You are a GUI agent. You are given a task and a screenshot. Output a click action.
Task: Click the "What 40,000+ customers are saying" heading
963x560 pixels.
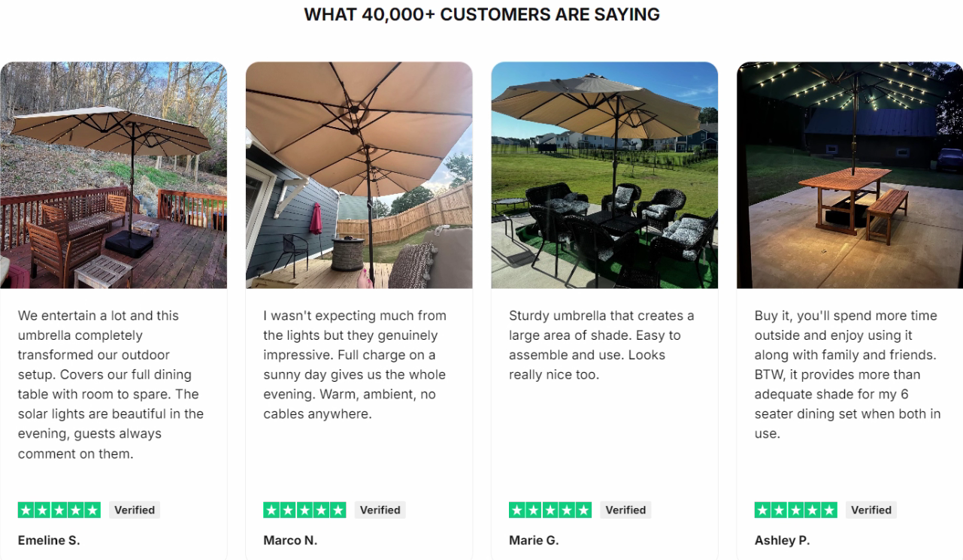point(482,14)
